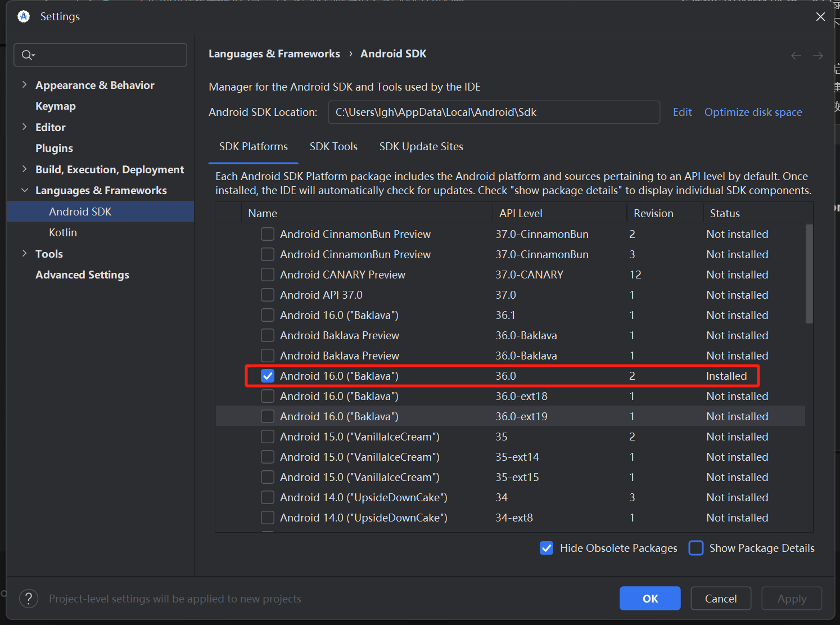This screenshot has height=625, width=840.
Task: Click Languages & Frameworks breadcrumb
Action: click(x=274, y=53)
